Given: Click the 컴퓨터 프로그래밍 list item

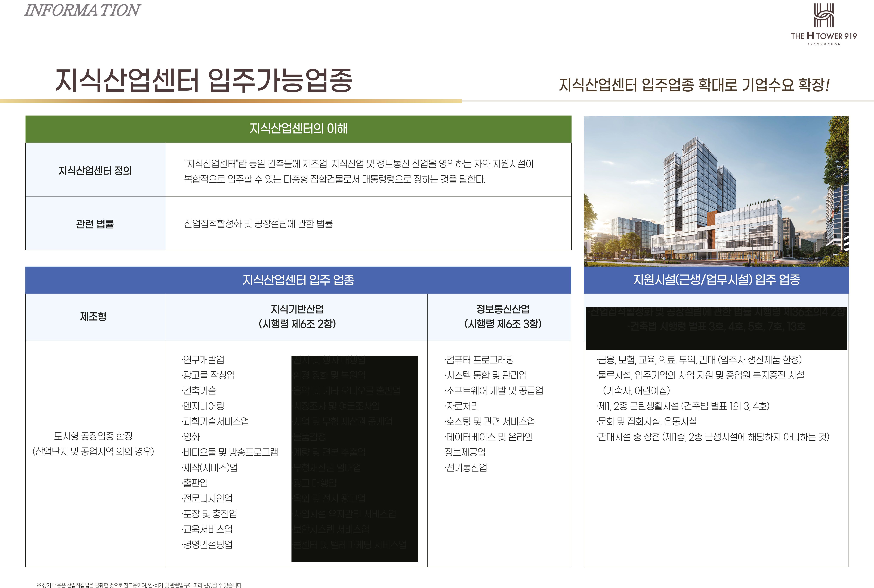Looking at the screenshot, I should 479,360.
